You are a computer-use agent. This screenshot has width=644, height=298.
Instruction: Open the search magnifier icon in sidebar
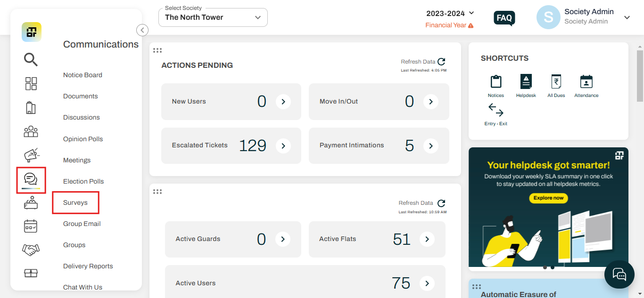coord(31,59)
